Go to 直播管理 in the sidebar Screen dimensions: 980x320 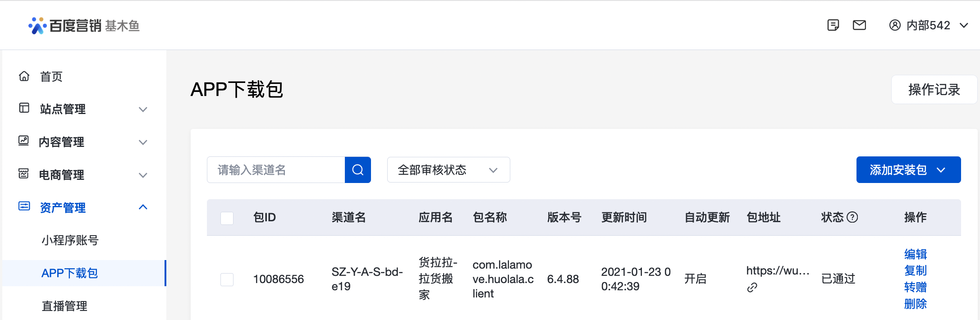click(65, 306)
